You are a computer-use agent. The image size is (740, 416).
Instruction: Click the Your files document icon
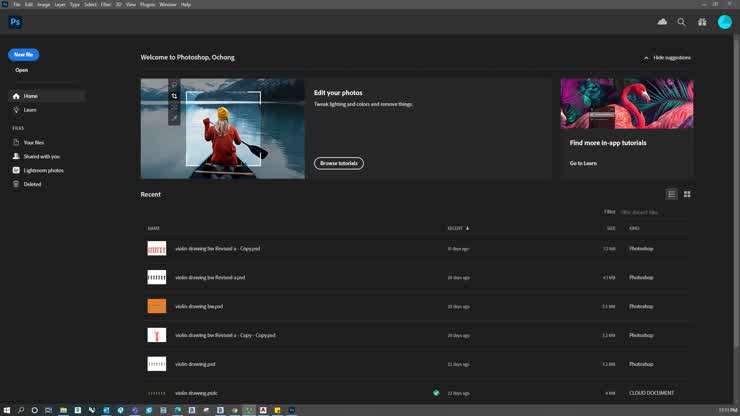coord(16,142)
